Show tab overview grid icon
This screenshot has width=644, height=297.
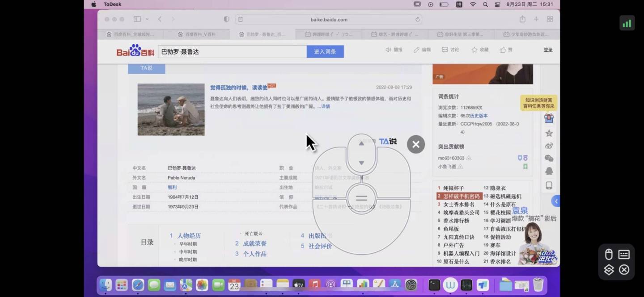pyautogui.click(x=550, y=19)
